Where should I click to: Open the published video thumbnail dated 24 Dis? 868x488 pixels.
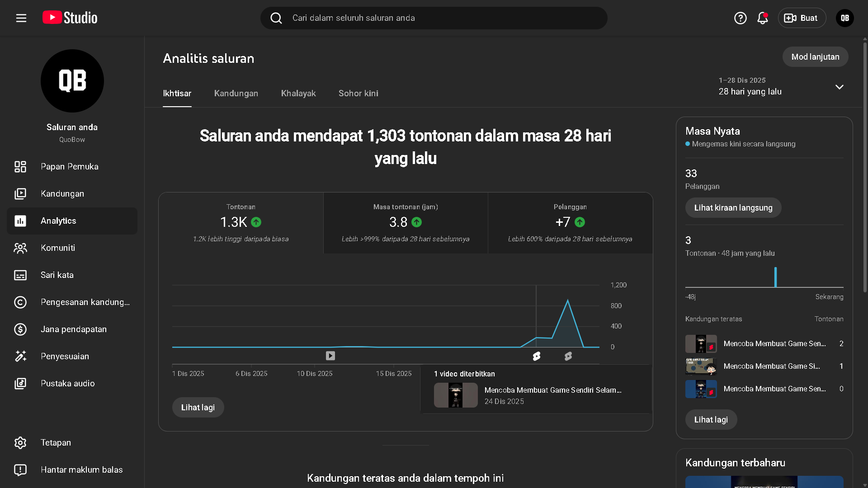point(456,395)
